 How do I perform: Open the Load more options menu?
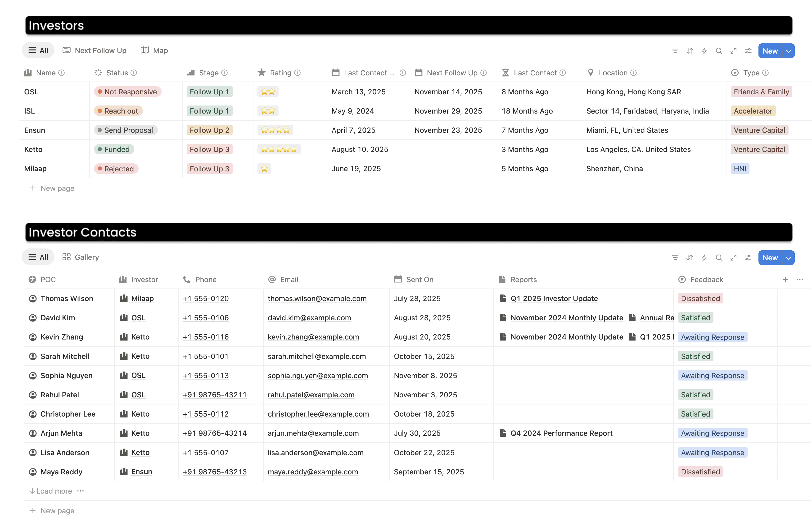coord(81,491)
